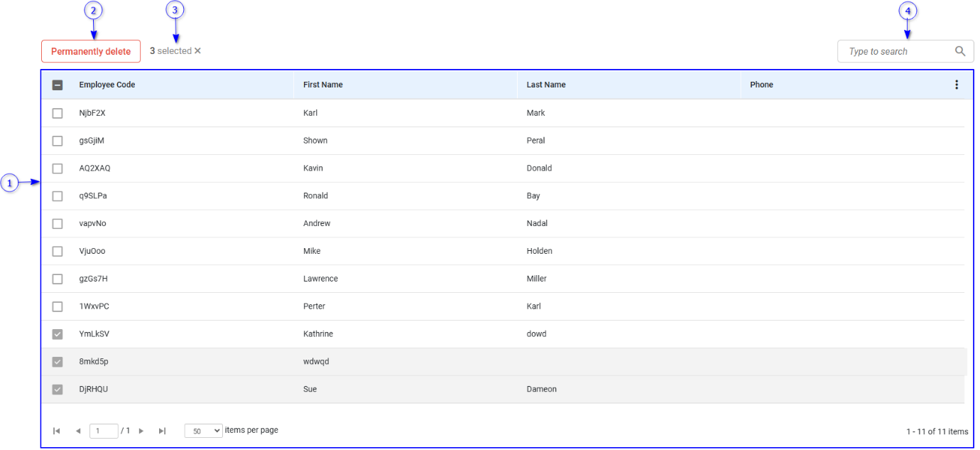Viewport: 980px width, 450px height.
Task: Open the three-dot column options menu
Action: coord(956,85)
